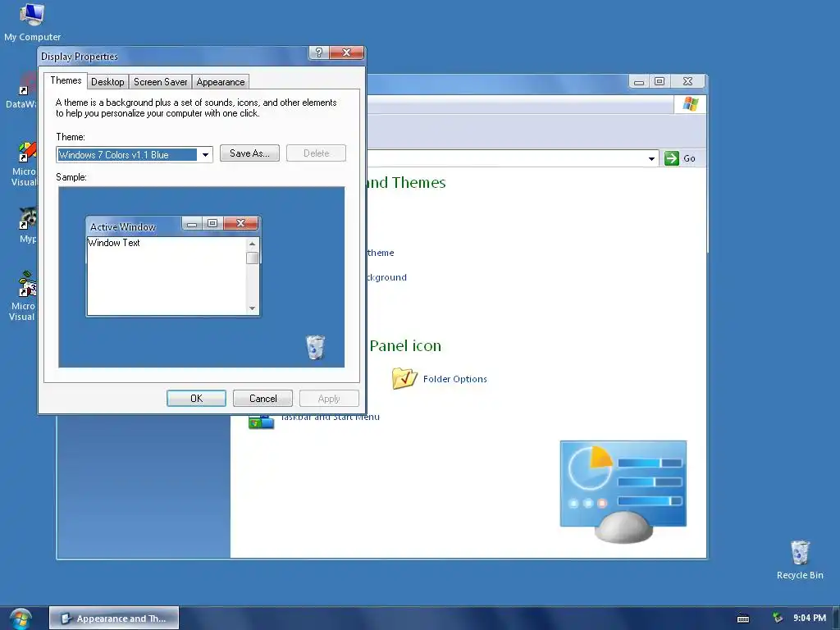Open the Recycle Bin on desktop
This screenshot has width=840, height=630.
799,559
